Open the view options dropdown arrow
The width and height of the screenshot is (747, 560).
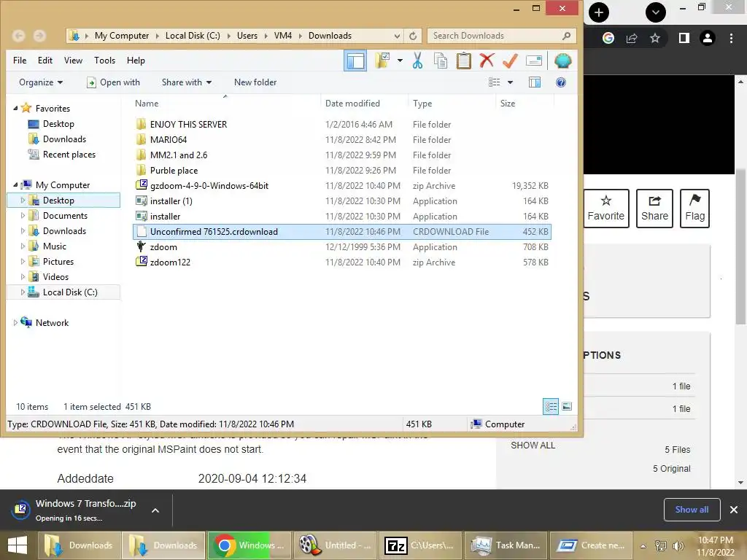point(510,82)
